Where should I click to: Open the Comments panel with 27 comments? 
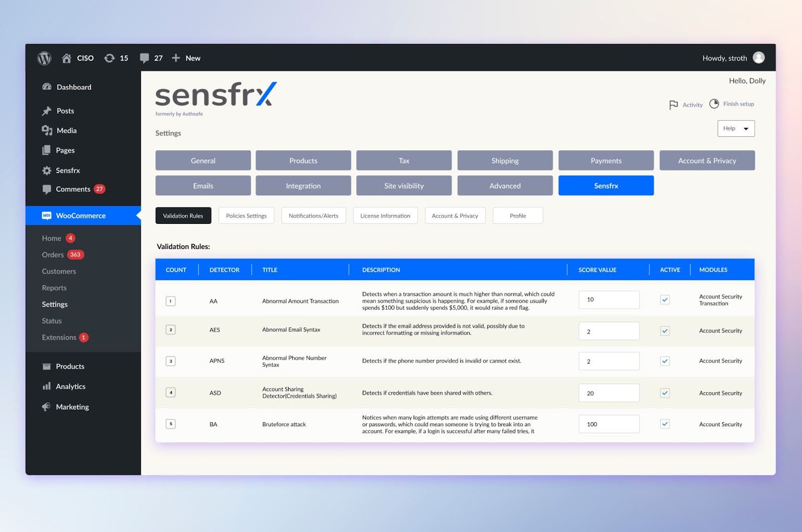151,58
